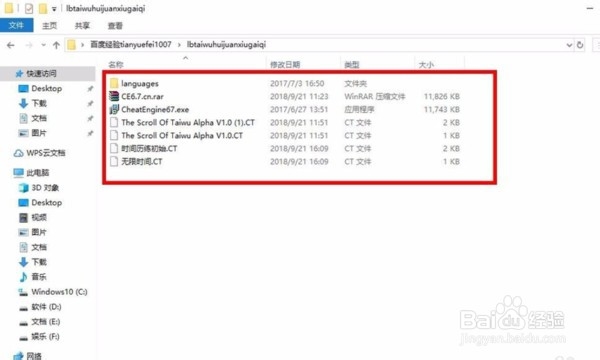Select 时间历练初始.CT file

pos(149,148)
